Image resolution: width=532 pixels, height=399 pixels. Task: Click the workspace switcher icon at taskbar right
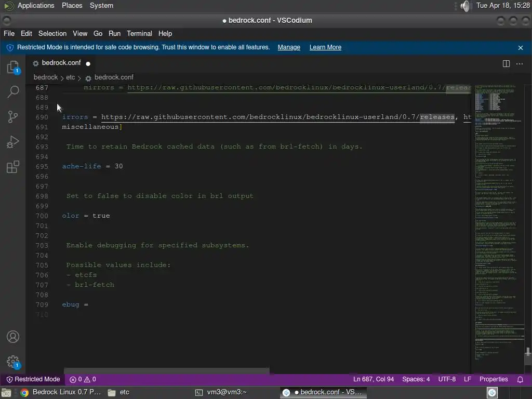click(492, 393)
